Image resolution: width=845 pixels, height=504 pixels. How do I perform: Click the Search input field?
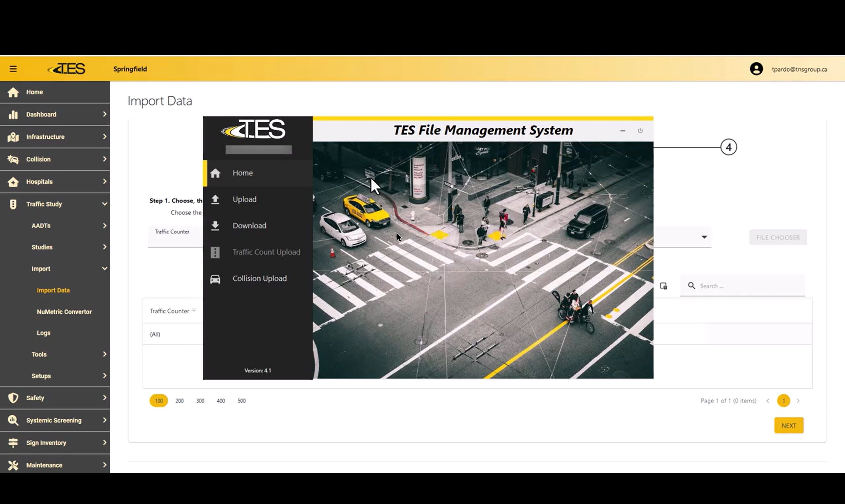748,286
